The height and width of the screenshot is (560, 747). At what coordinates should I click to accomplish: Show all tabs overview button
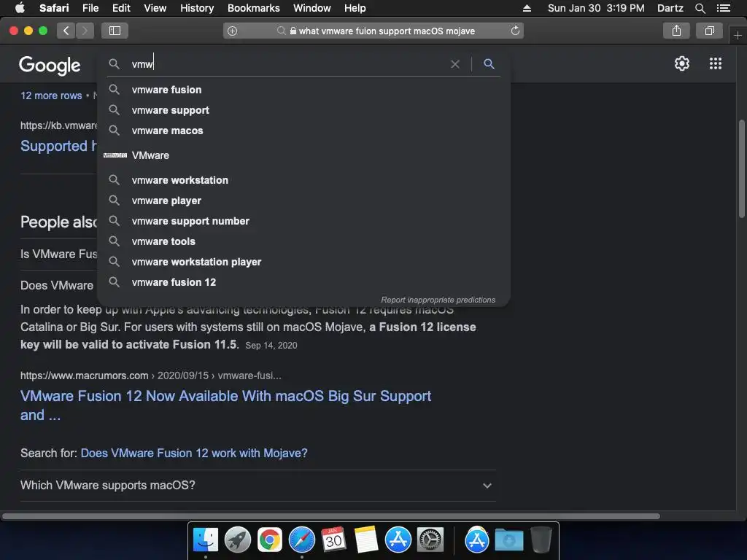(709, 31)
